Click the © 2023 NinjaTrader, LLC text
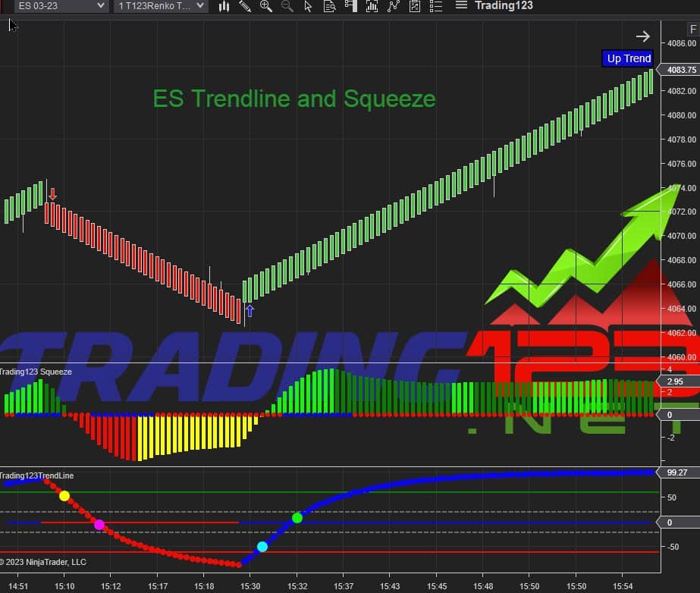This screenshot has height=593, width=700. [43, 562]
